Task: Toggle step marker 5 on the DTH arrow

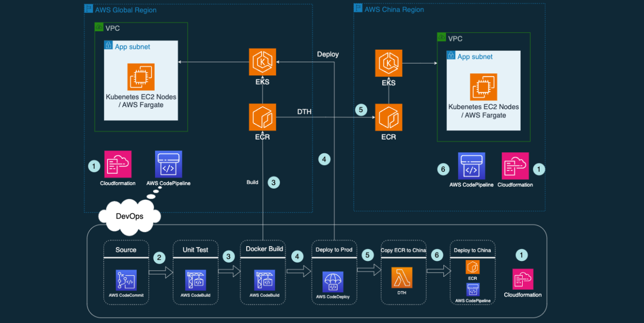Action: pyautogui.click(x=361, y=109)
